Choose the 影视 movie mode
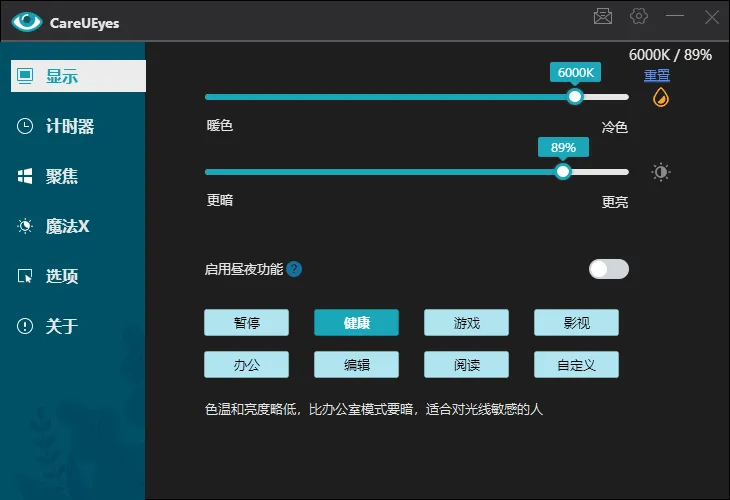The width and height of the screenshot is (730, 500). [x=576, y=323]
